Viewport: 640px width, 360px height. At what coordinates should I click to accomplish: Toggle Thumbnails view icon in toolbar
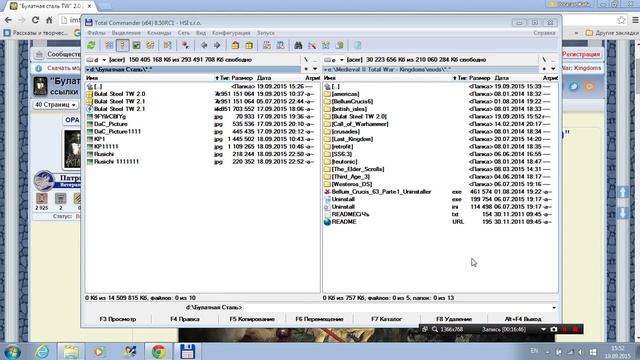coord(136,45)
